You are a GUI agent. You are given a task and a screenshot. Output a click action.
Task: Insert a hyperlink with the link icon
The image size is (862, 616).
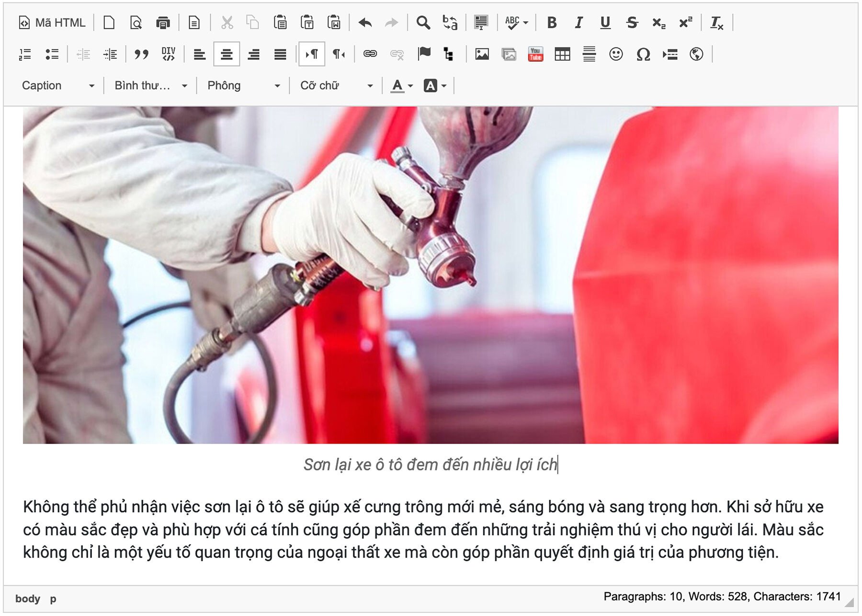(x=370, y=54)
